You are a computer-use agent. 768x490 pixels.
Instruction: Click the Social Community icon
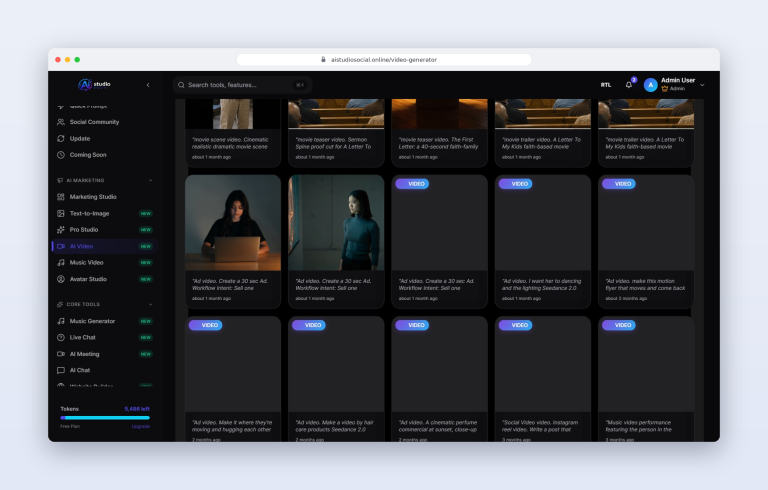tap(61, 122)
